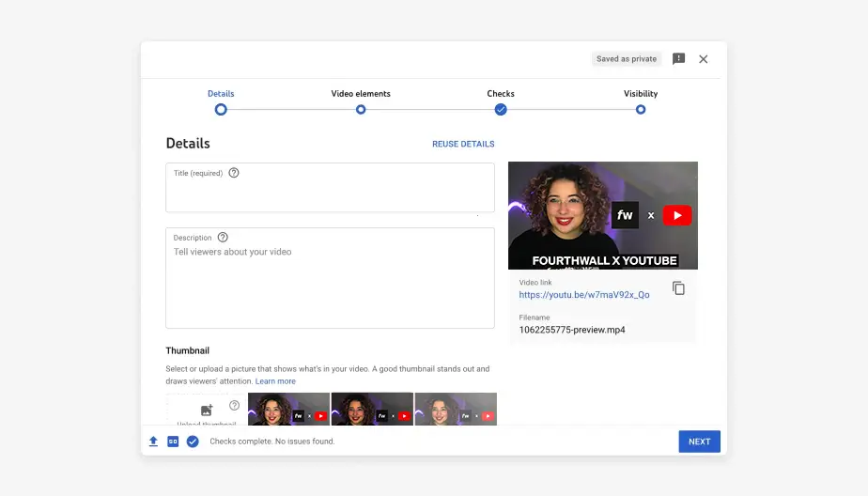Open the thumbnail help question icon
The height and width of the screenshot is (496, 868).
(234, 406)
